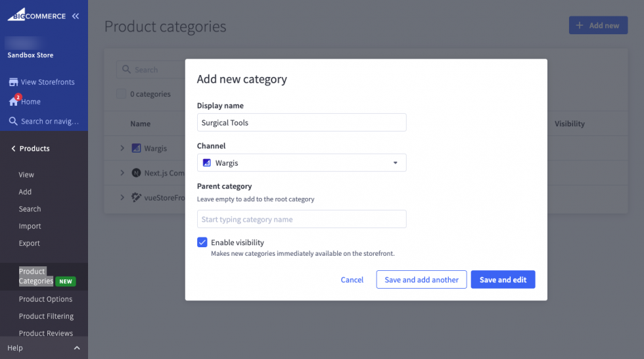The image size is (644, 359).
Task: Expand the Wargis category row
Action: pyautogui.click(x=122, y=149)
